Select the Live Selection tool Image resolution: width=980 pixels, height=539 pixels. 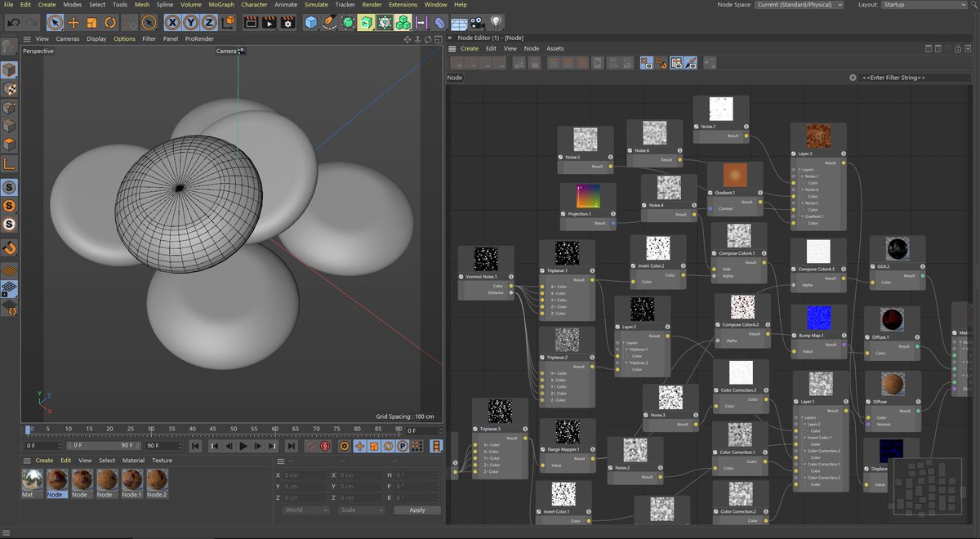tap(55, 22)
